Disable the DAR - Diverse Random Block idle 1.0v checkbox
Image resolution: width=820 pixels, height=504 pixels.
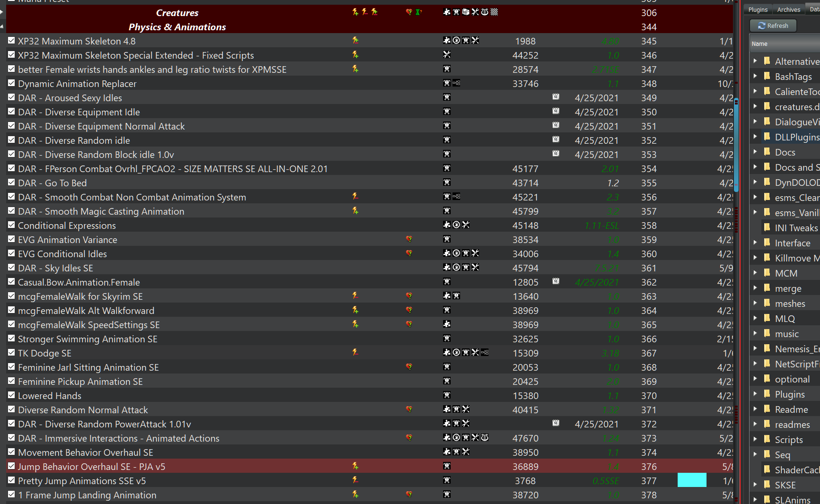coord(11,154)
